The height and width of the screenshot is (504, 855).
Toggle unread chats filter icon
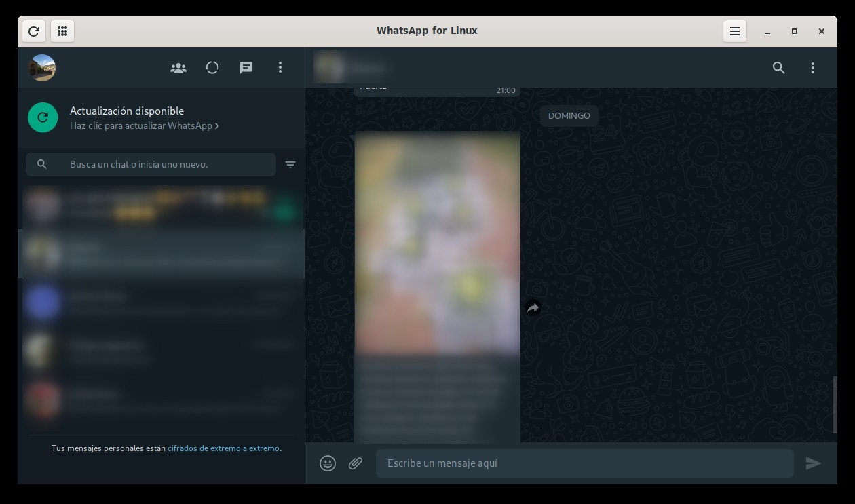pyautogui.click(x=290, y=164)
